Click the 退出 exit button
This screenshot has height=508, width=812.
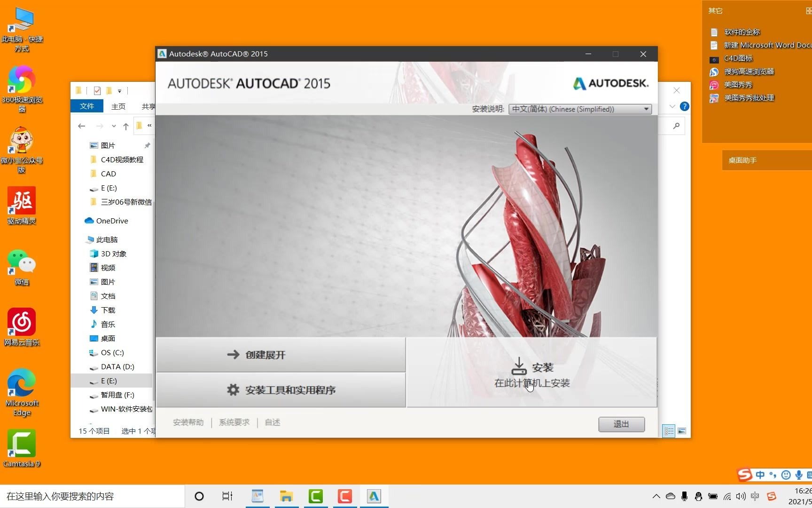coord(621,424)
